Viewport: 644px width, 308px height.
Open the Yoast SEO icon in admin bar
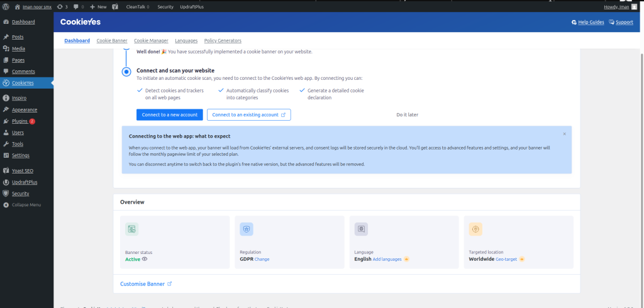(115, 6)
